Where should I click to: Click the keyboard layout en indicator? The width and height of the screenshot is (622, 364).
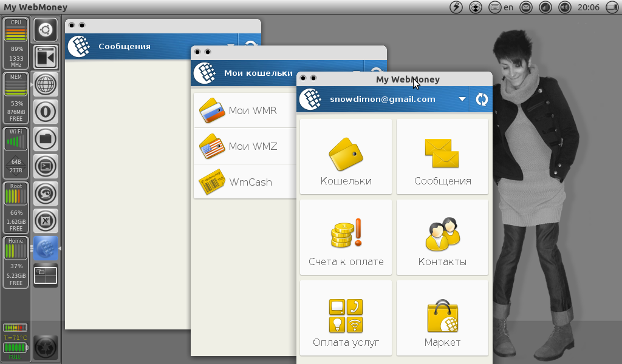click(x=501, y=7)
